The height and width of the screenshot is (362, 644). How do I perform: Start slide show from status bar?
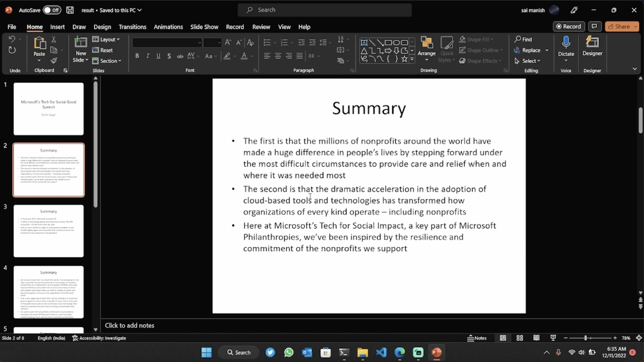553,338
